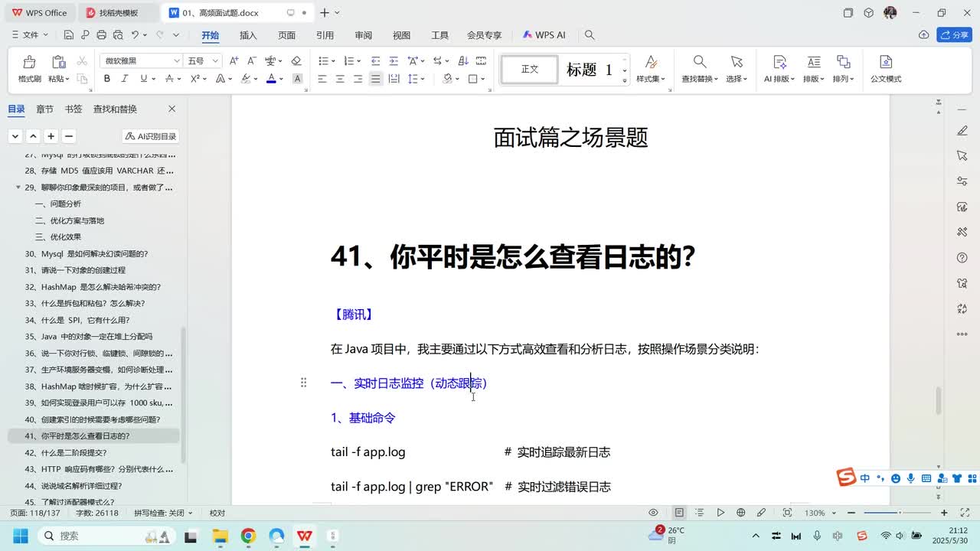Expand the bullet list dropdown arrow
Image resolution: width=980 pixels, height=551 pixels.
tap(332, 60)
